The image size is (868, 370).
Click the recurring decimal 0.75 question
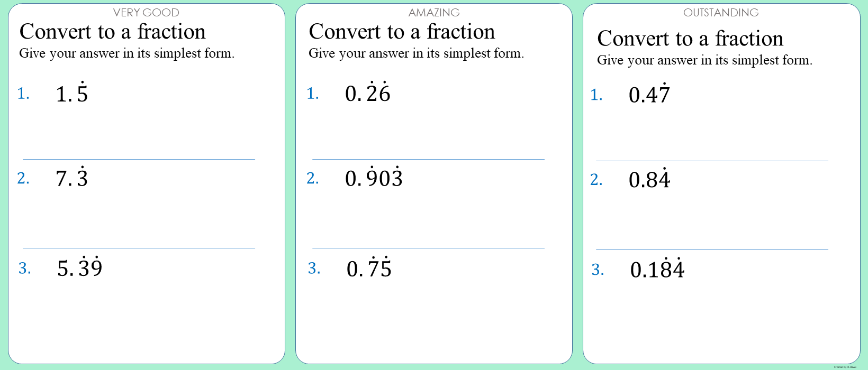(x=369, y=268)
